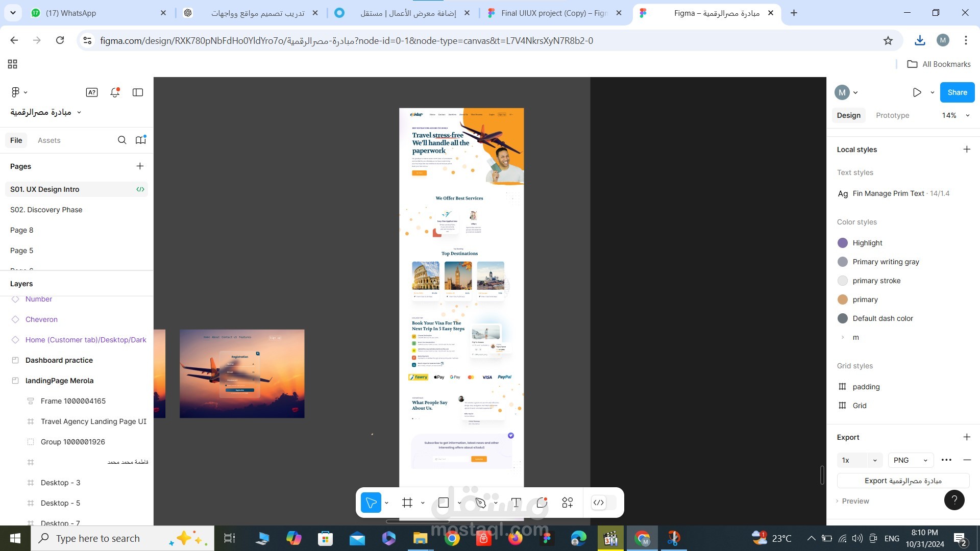Viewport: 980px width, 551px height.
Task: Collapse the left sidebar panel icon
Action: (138, 92)
